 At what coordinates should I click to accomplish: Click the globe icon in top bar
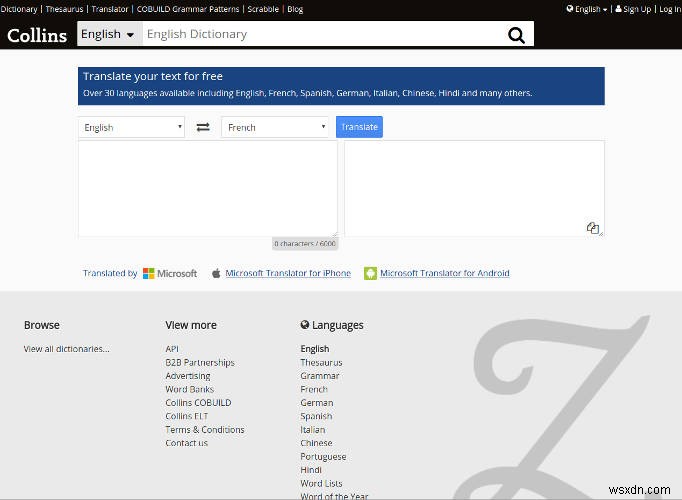pyautogui.click(x=570, y=9)
